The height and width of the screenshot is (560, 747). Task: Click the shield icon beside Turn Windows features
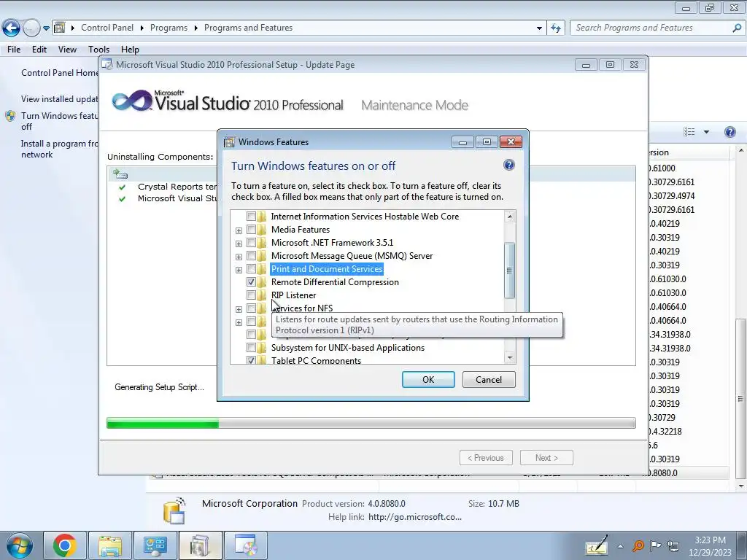click(x=10, y=116)
